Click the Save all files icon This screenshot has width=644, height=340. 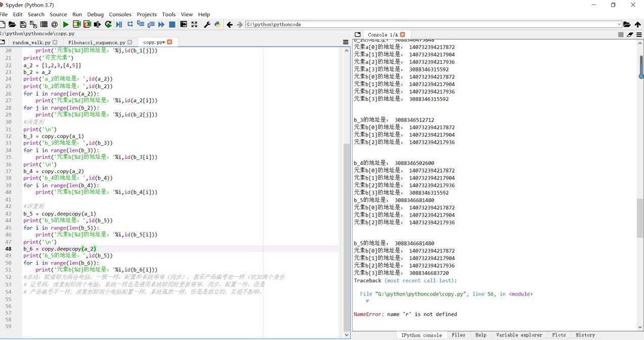[x=33, y=24]
